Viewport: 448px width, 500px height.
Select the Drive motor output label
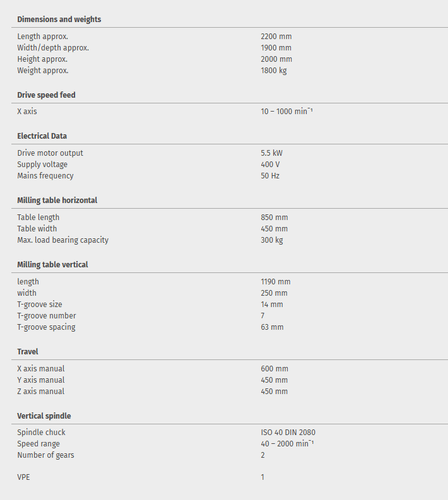(50, 153)
